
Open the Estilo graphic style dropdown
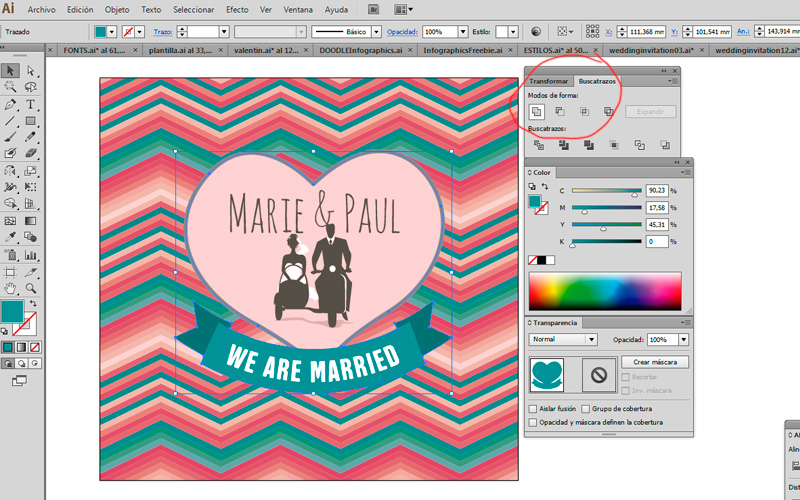[513, 32]
